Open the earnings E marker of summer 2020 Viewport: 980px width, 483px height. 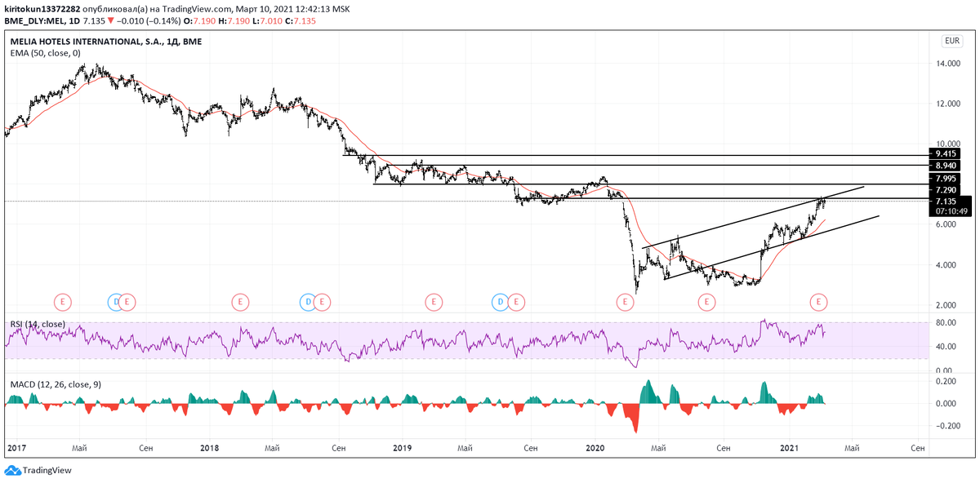tap(707, 302)
